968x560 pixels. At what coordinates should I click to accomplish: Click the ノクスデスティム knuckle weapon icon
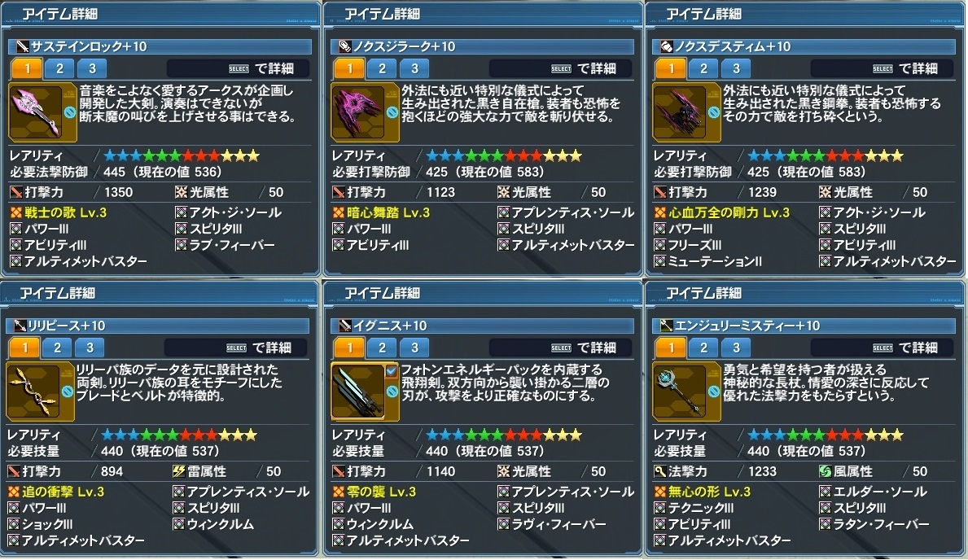(x=680, y=112)
